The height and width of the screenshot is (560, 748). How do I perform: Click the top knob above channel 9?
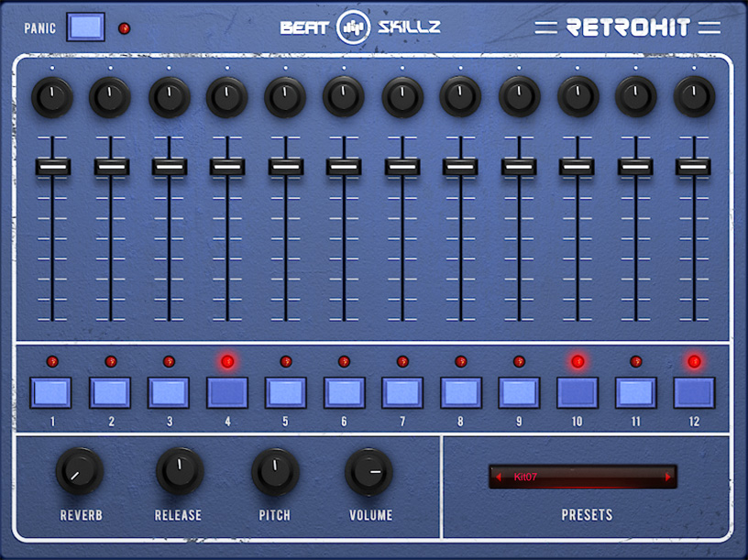(x=519, y=97)
